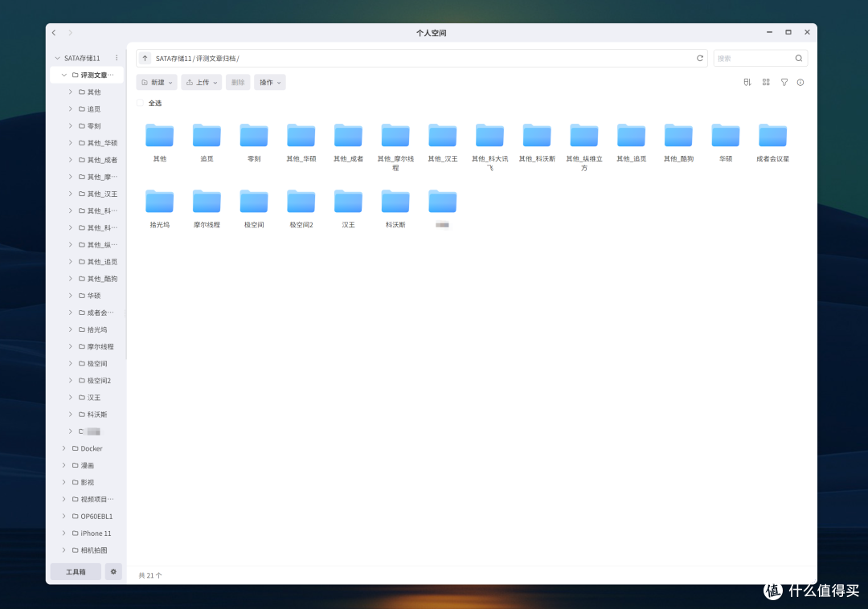The image size is (868, 609).
Task: Click the search magnifier icon
Action: [x=798, y=58]
